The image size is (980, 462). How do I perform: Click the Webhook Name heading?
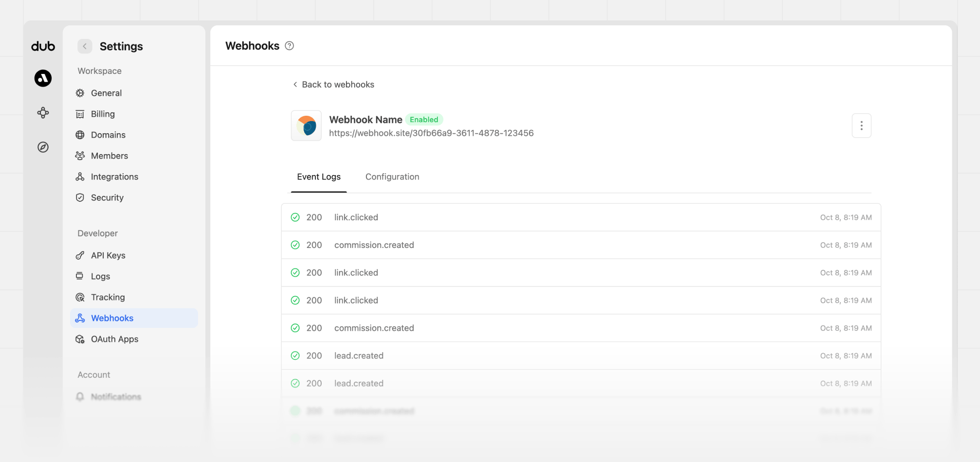(x=365, y=120)
